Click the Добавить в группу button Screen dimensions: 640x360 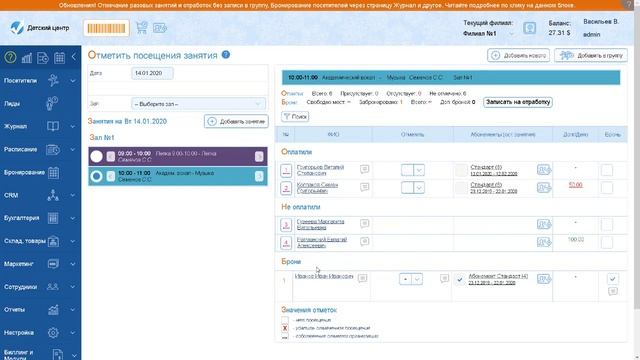point(591,56)
